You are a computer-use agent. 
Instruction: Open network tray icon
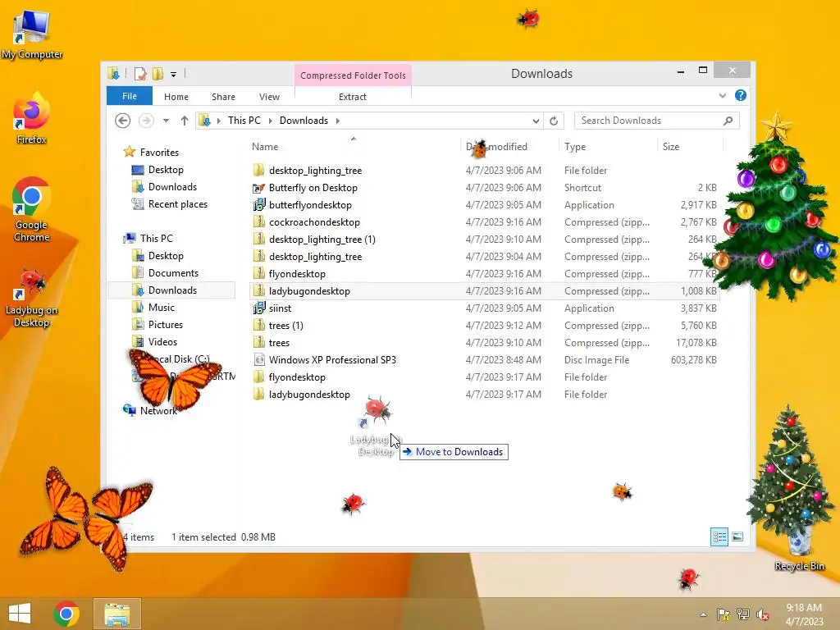(x=743, y=614)
